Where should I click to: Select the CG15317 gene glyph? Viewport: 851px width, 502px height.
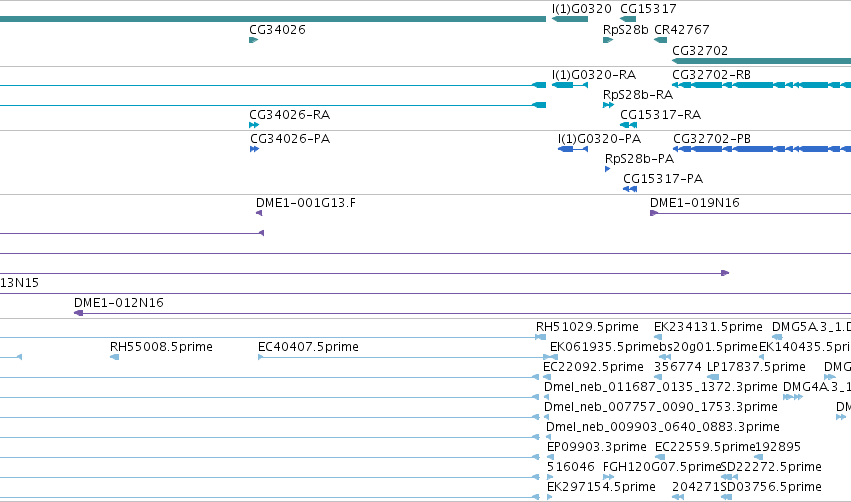pyautogui.click(x=628, y=19)
